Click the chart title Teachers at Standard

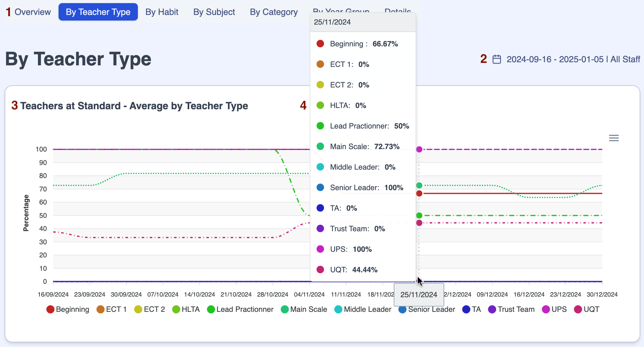(x=134, y=106)
